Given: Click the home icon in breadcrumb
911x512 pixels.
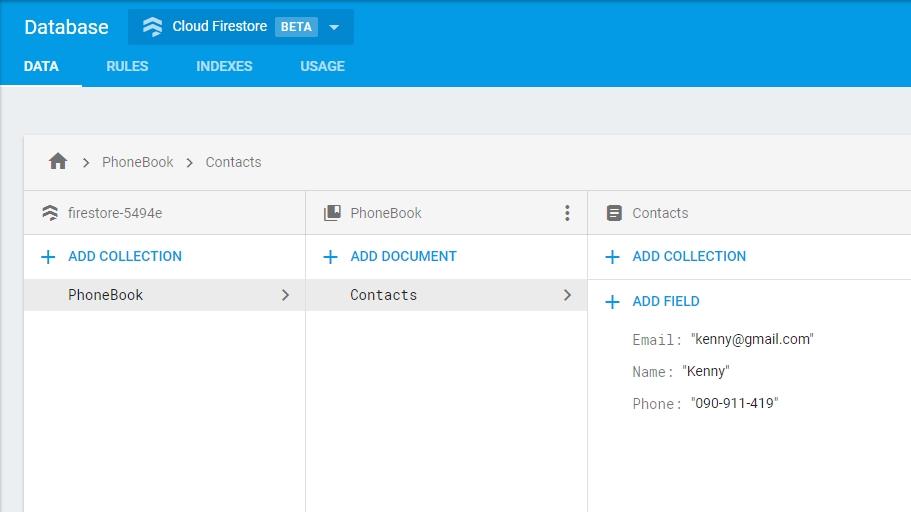Looking at the screenshot, I should tap(58, 161).
